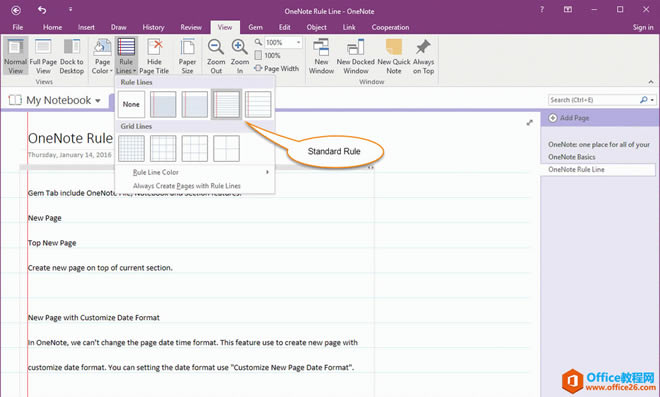This screenshot has width=660, height=397.
Task: Select the very large grid thumbnail
Action: 226,148
